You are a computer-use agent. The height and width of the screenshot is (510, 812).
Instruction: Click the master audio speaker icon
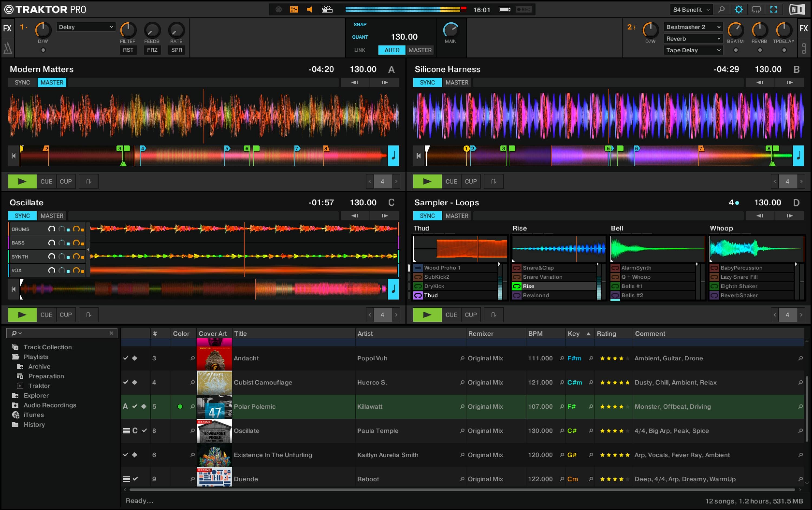click(x=309, y=9)
